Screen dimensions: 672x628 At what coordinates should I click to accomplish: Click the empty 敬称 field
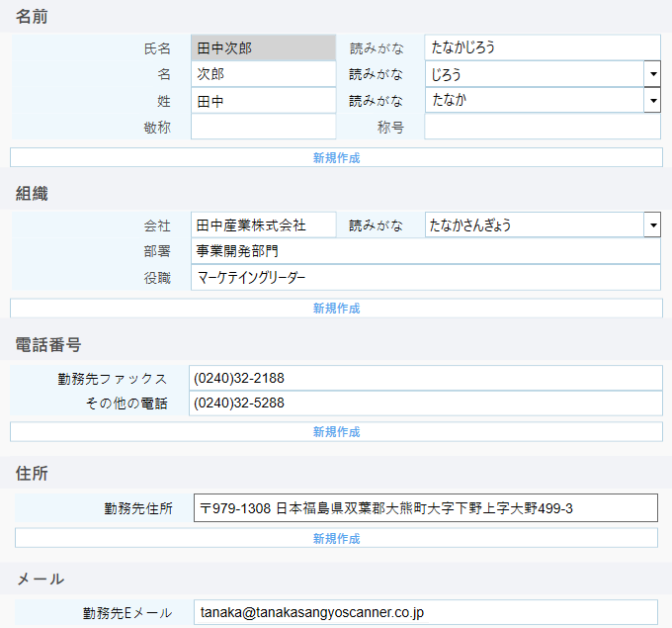click(x=263, y=127)
